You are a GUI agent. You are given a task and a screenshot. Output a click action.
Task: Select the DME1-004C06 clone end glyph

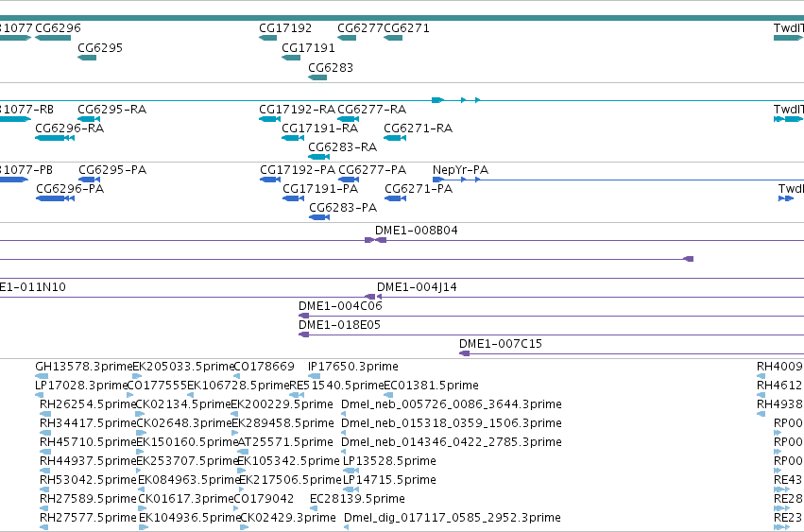pyautogui.click(x=304, y=316)
